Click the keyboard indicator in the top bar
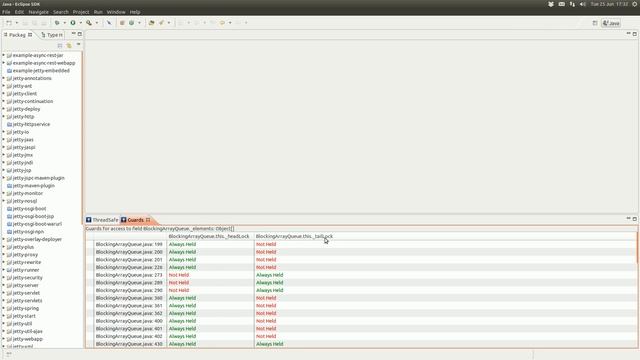The width and height of the screenshot is (640, 360). [562, 4]
